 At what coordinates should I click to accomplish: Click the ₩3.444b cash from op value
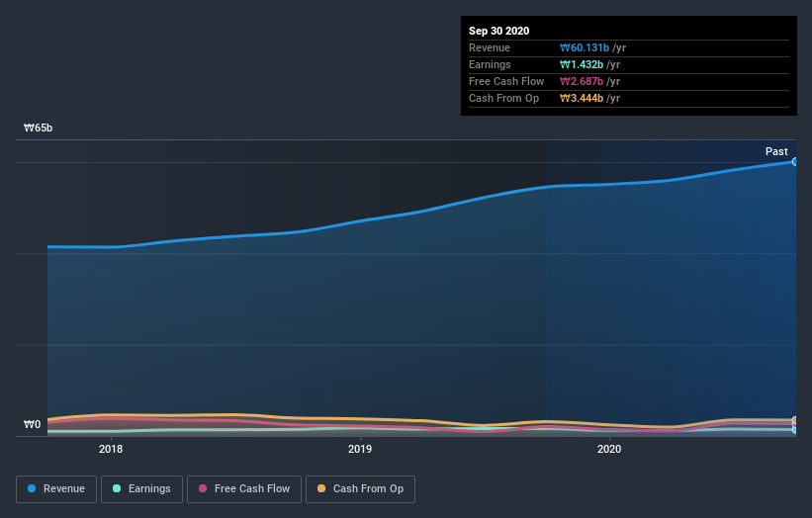pos(581,98)
